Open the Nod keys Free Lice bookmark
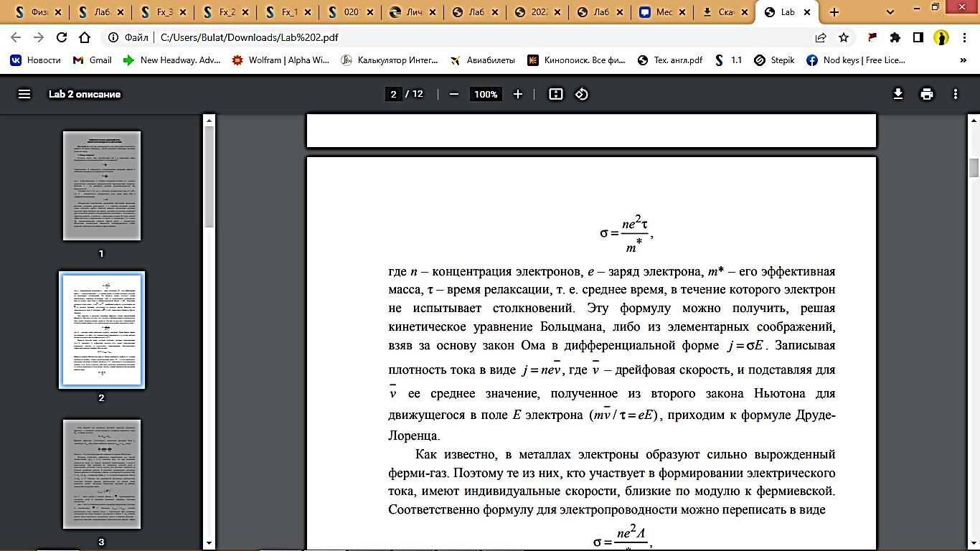Viewport: 980px width, 551px height. pos(856,60)
